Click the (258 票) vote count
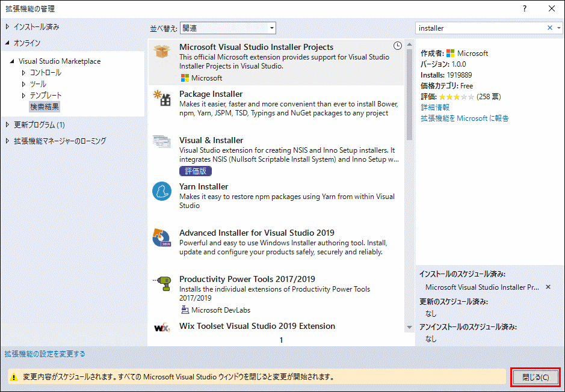Screen dimensions: 565x392 (x=489, y=97)
